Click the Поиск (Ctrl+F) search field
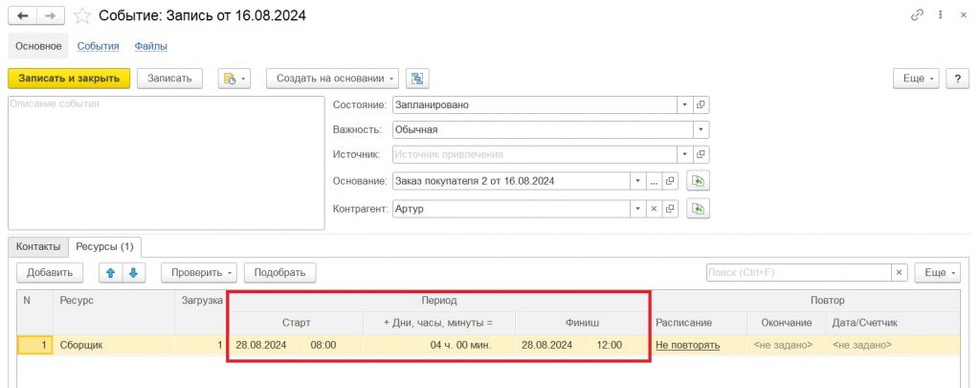980x388 pixels. pyautogui.click(x=799, y=273)
